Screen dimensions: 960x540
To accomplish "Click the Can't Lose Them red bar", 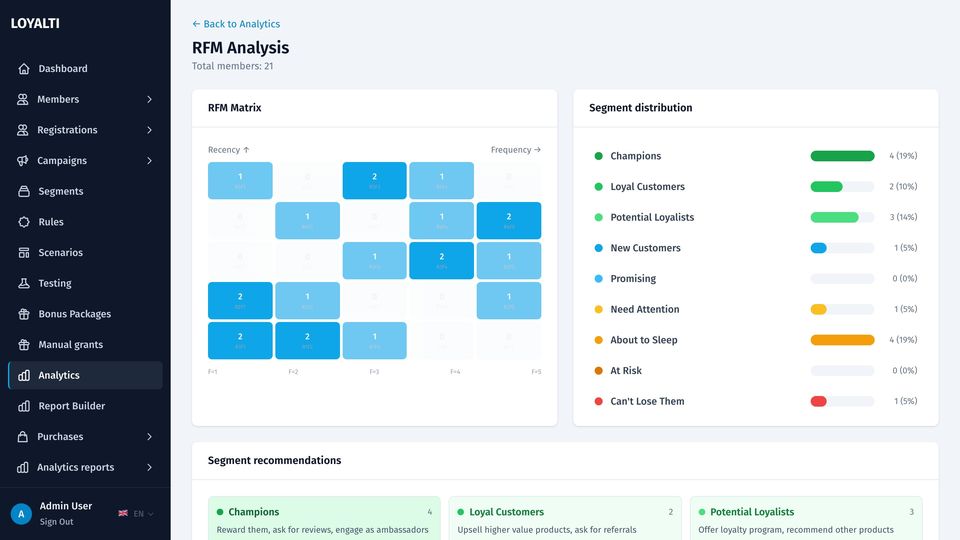I will (819, 401).
